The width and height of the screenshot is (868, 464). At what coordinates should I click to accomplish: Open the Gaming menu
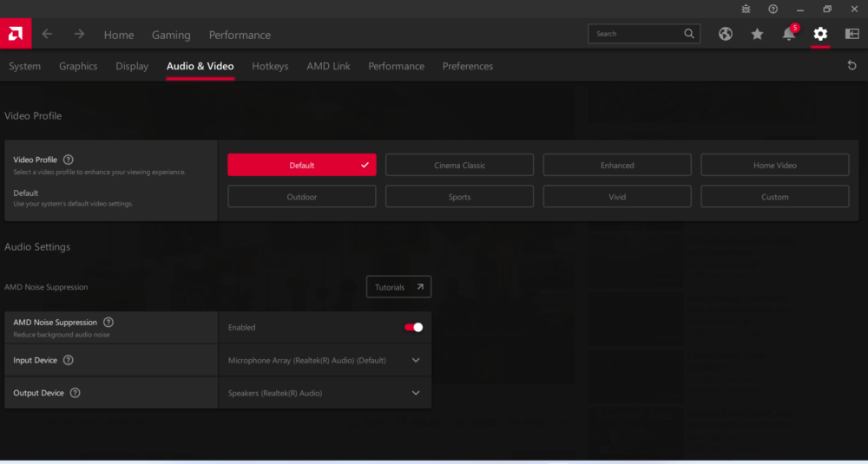coord(171,35)
